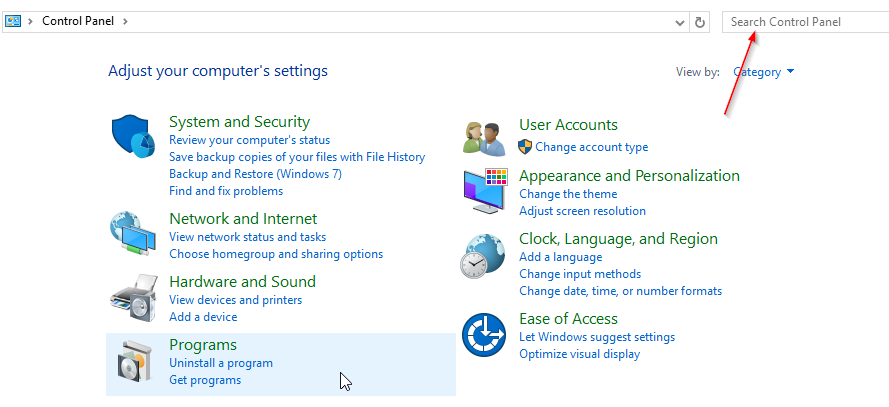The height and width of the screenshot is (407, 889).
Task: Open View devices and printers
Action: (235, 300)
